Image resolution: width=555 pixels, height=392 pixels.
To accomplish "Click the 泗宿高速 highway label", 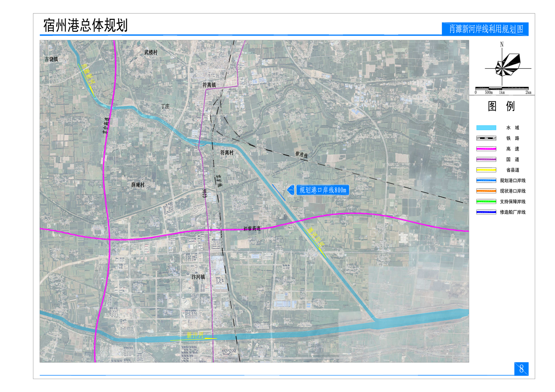I will coord(252,228).
